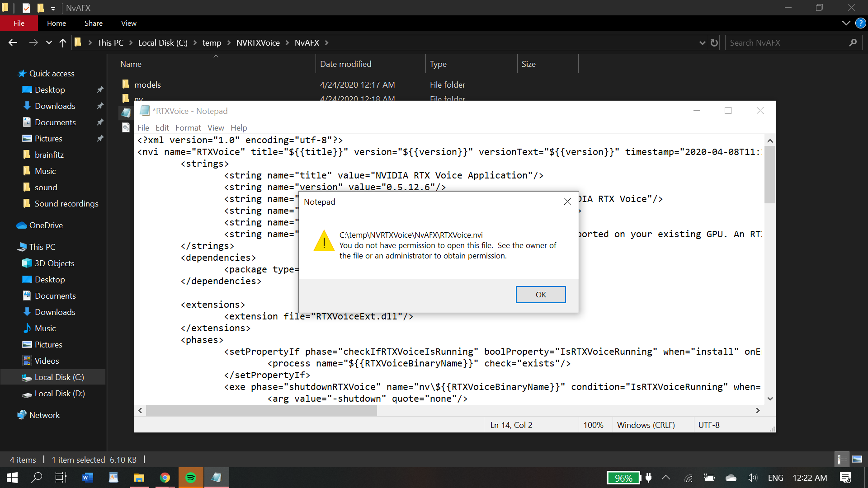
Task: Select Local Disk (D:) in sidebar
Action: click(60, 393)
